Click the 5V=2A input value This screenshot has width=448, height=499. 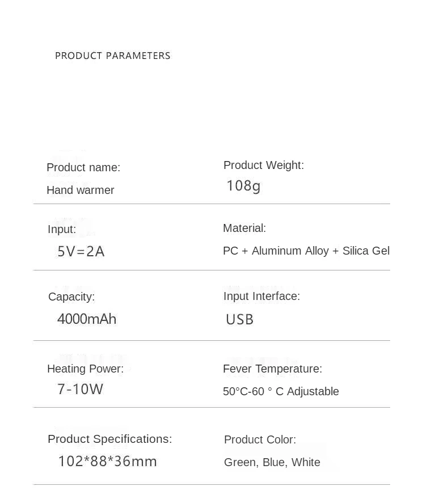point(81,251)
